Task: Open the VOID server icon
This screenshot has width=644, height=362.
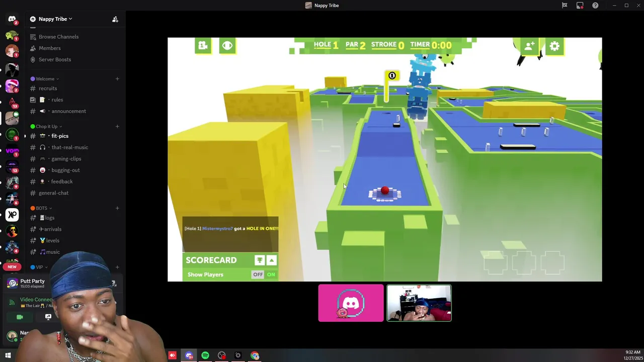Action: pos(12,150)
